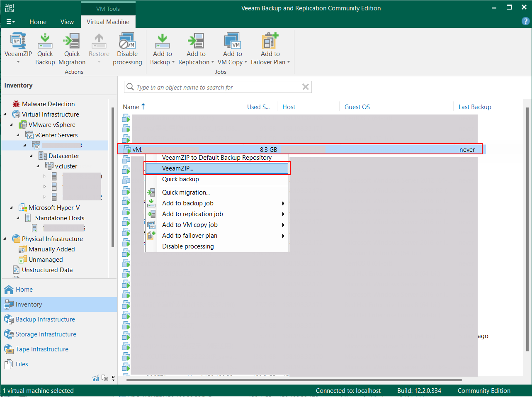
Task: Select Quick backup in context menu
Action: click(217, 179)
